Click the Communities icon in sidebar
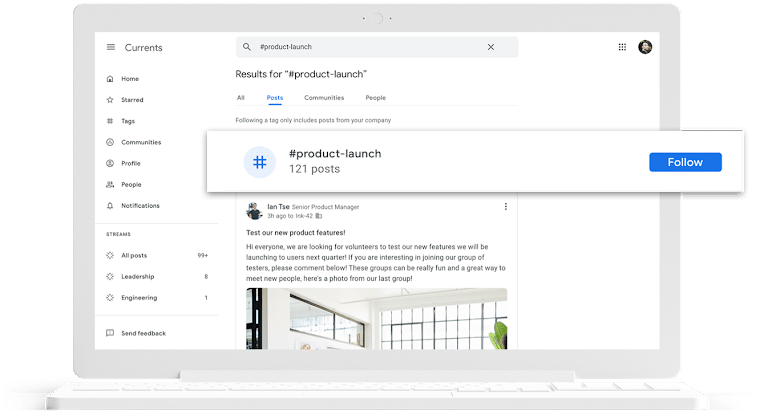 coord(110,142)
